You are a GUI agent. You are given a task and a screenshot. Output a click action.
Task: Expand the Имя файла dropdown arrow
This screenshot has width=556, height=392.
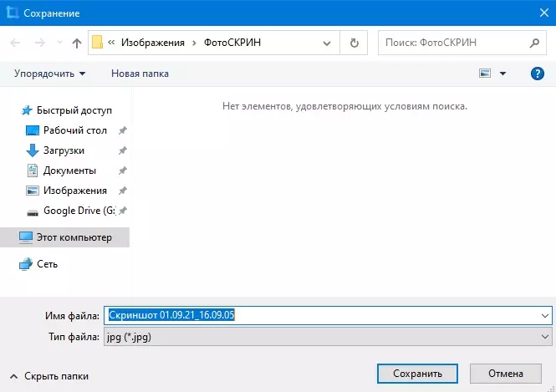tap(545, 315)
